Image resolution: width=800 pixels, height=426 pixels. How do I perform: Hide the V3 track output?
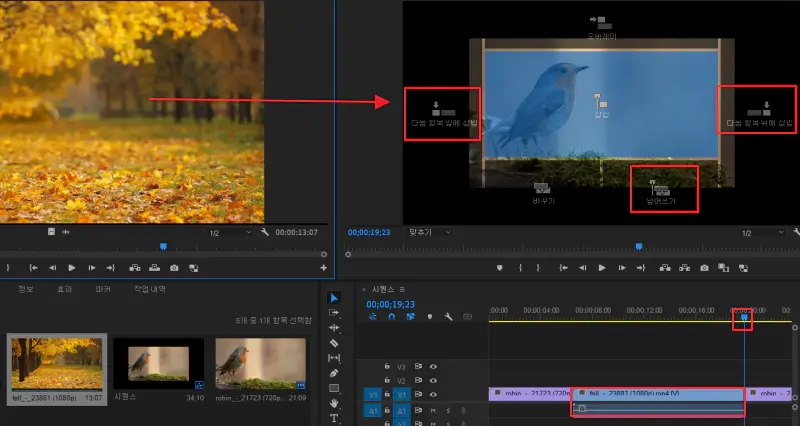[433, 366]
